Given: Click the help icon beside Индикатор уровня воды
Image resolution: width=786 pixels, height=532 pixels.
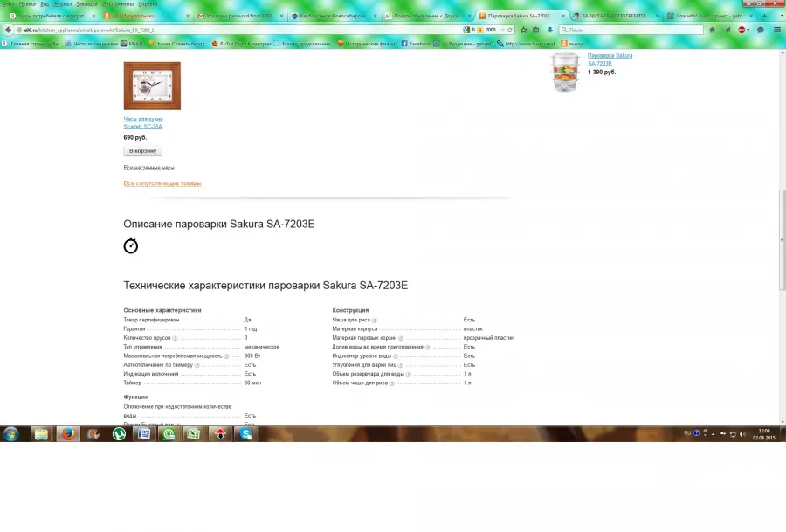Looking at the screenshot, I should [x=396, y=356].
